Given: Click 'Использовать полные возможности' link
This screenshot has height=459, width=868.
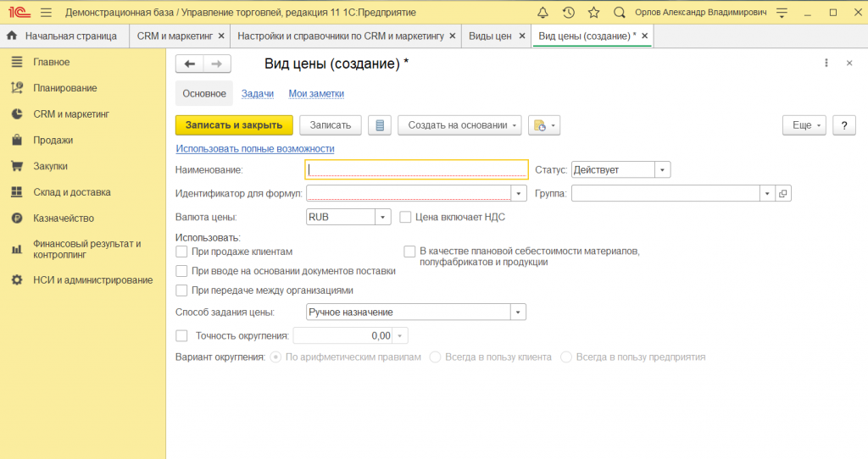Looking at the screenshot, I should (254, 149).
